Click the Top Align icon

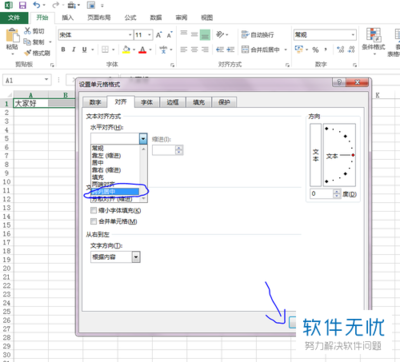pyautogui.click(x=184, y=34)
